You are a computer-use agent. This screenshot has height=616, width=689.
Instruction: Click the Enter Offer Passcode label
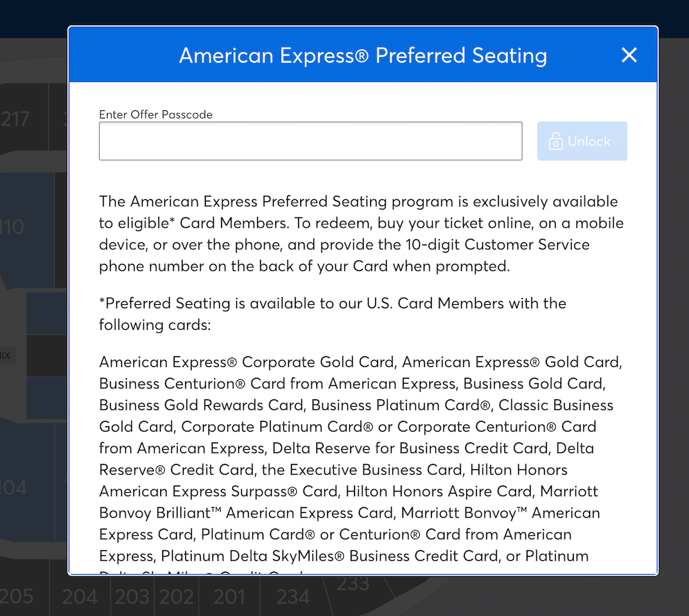tap(155, 114)
